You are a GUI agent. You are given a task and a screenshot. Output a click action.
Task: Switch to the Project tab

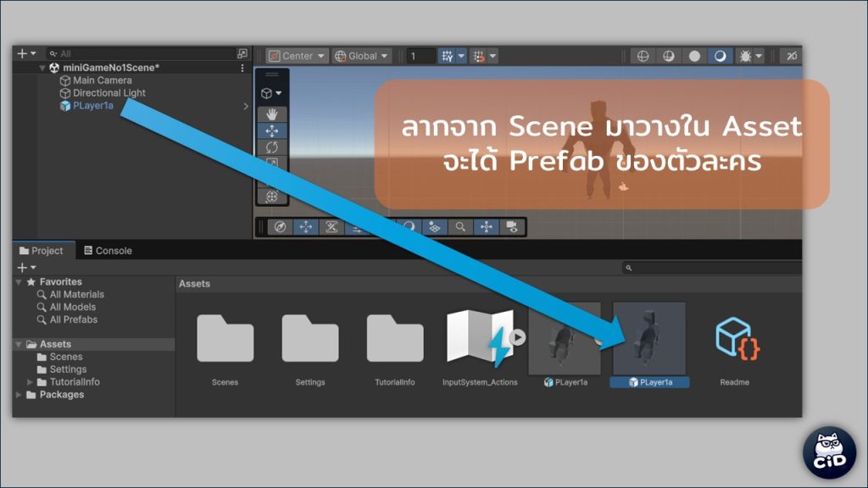point(42,251)
